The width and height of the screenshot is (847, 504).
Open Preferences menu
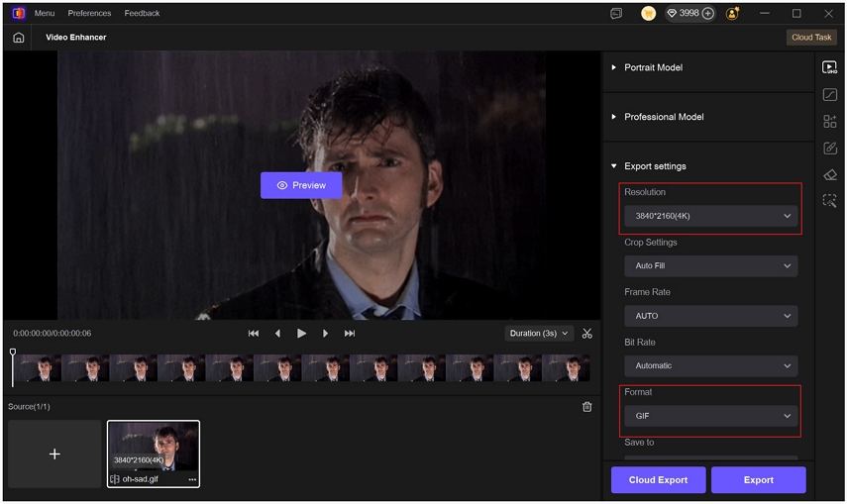89,13
